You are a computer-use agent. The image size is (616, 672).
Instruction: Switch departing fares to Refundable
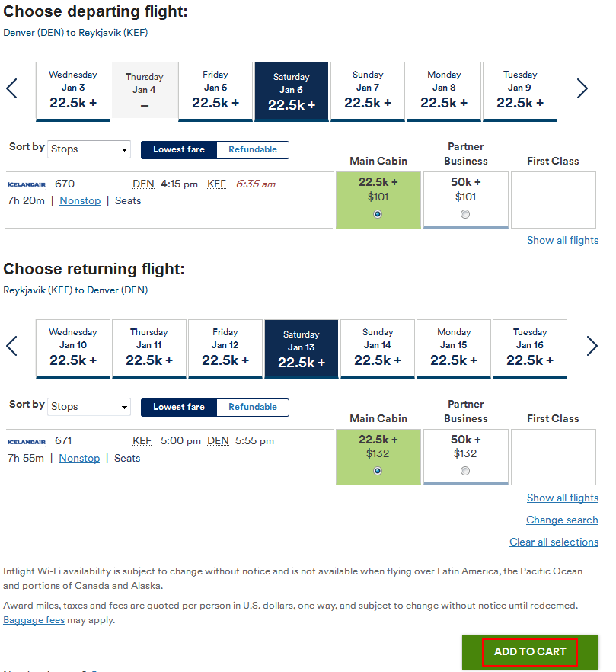pyautogui.click(x=253, y=149)
